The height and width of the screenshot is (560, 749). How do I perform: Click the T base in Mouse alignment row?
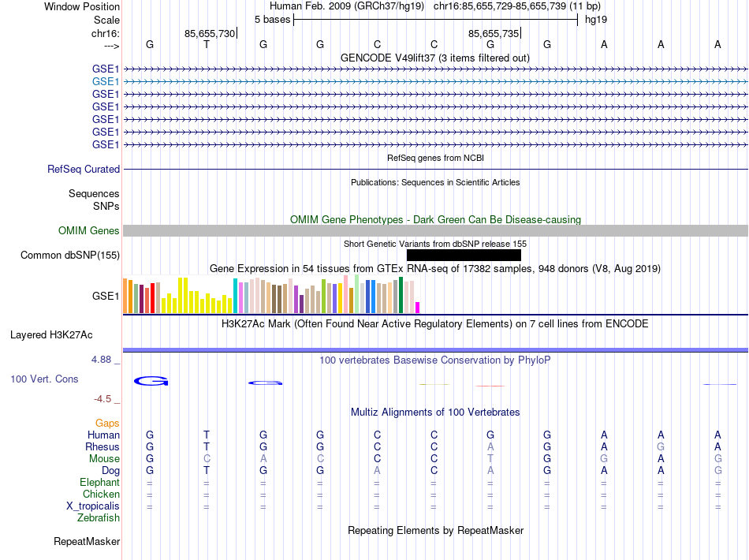pos(490,459)
